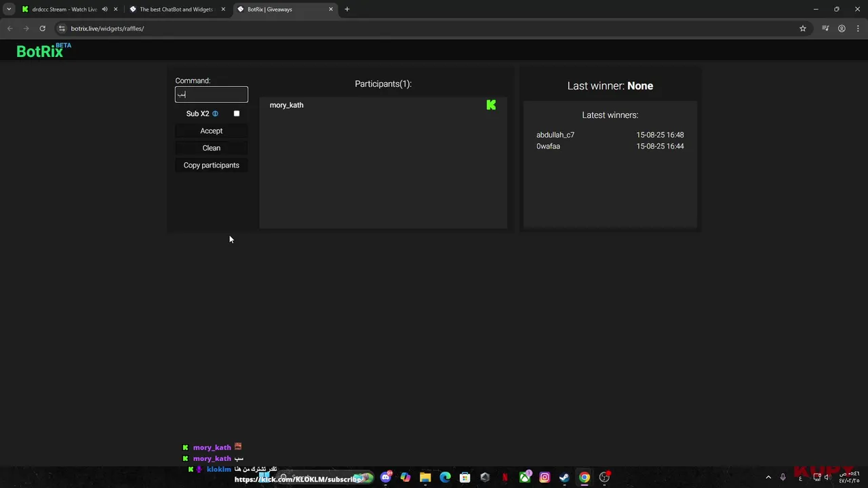Click the microphone icon in the system tray
Screen dimensions: 868x488
tap(783, 477)
